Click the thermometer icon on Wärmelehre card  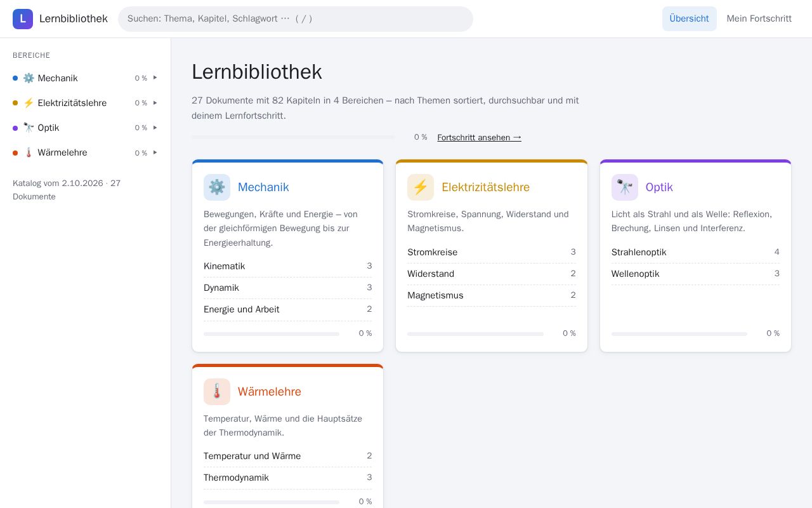click(x=217, y=392)
